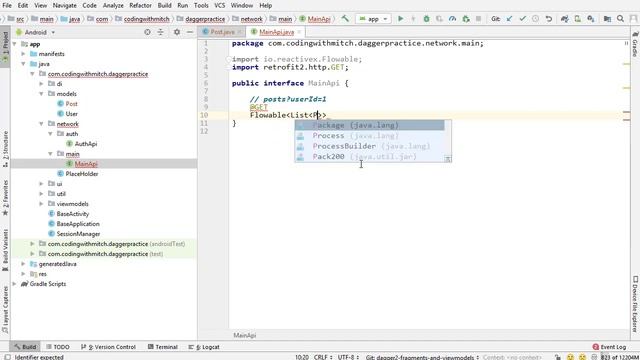Viewport: 640px width, 360px height.
Task: Hide the Project panel with minus icon
Action: [x=190, y=32]
